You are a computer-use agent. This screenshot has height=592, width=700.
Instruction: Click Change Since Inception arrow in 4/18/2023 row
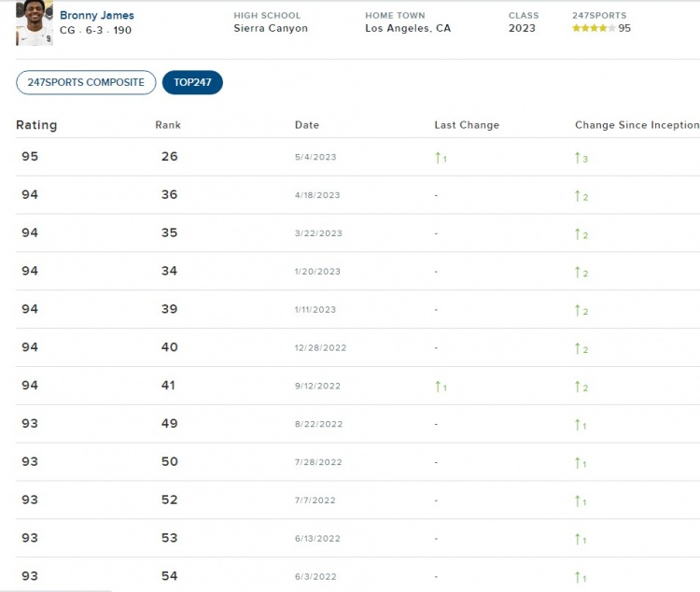coord(579,196)
